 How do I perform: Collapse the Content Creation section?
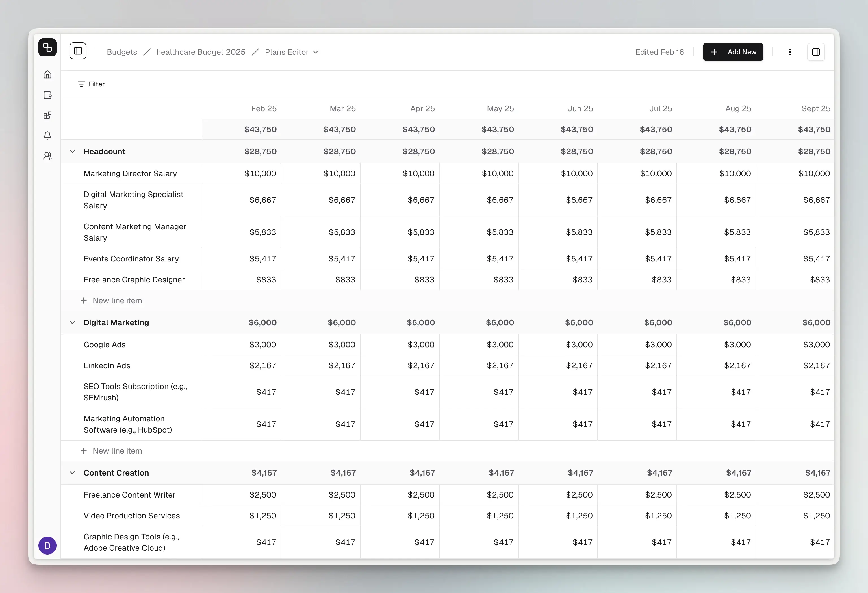coord(72,473)
